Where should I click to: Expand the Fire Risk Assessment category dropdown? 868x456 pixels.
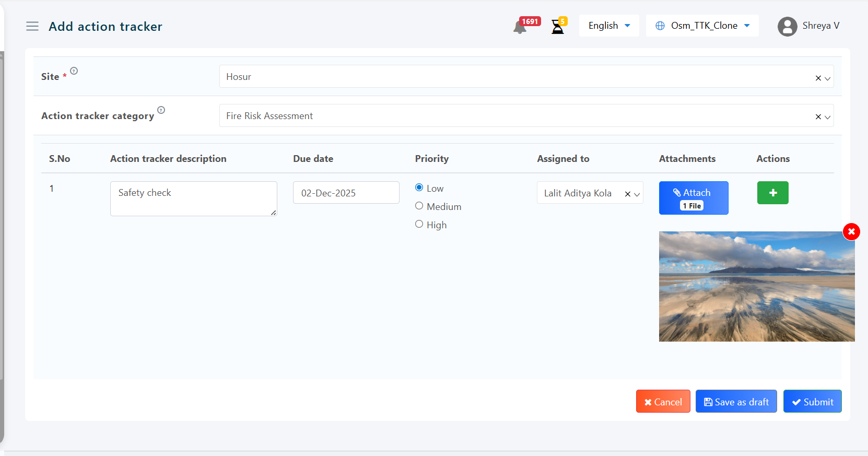(827, 117)
